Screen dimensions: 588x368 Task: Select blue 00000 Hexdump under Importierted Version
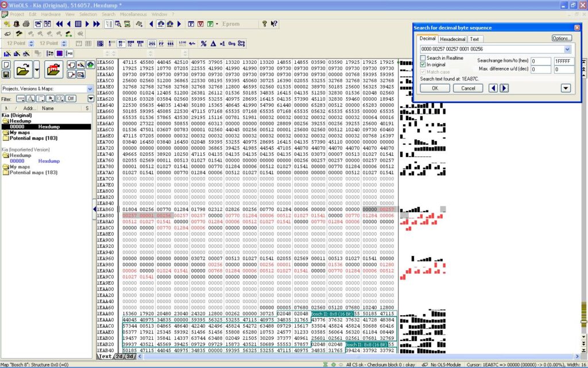point(34,161)
